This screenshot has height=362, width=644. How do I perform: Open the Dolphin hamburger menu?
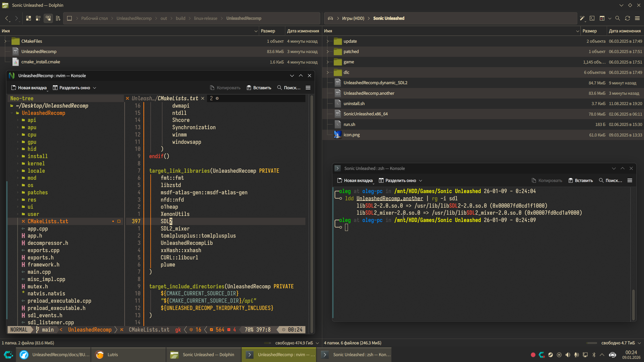click(637, 18)
